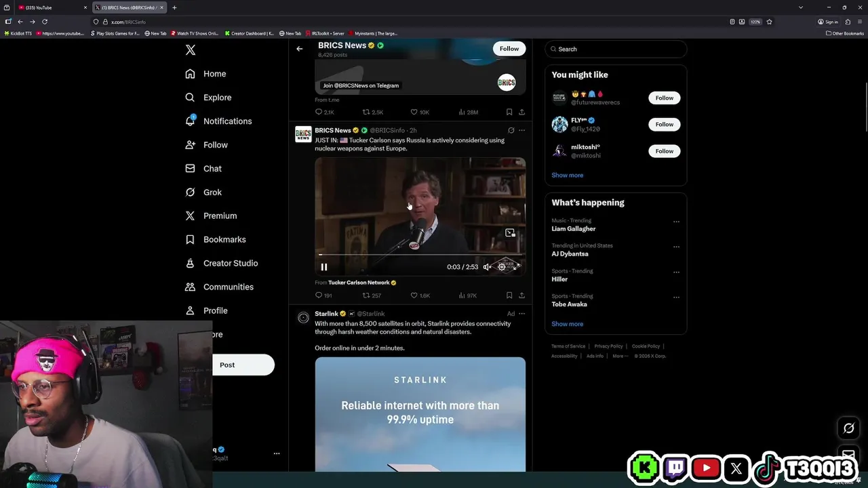Viewport: 868px width, 488px height.
Task: Toggle picture-in-picture on the video
Action: (x=510, y=233)
